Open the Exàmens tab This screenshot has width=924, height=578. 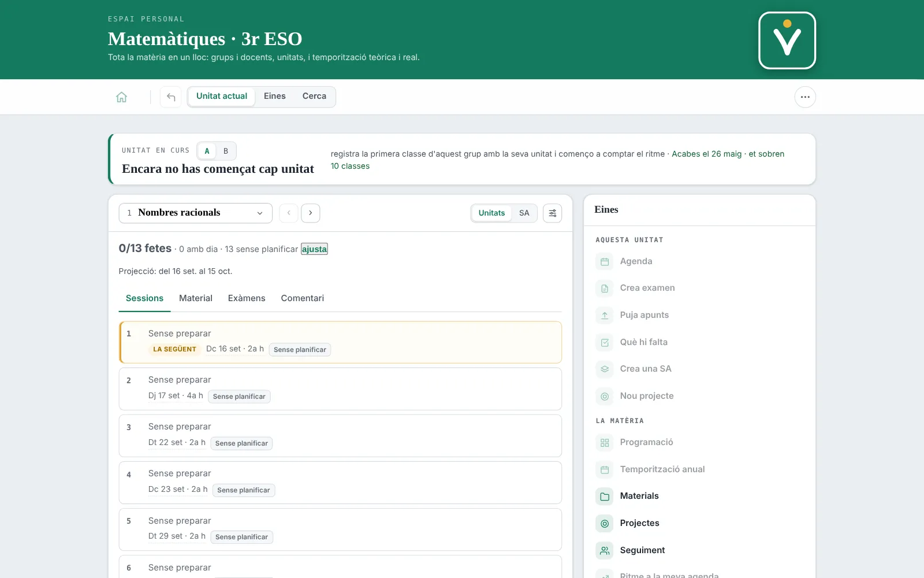point(247,298)
